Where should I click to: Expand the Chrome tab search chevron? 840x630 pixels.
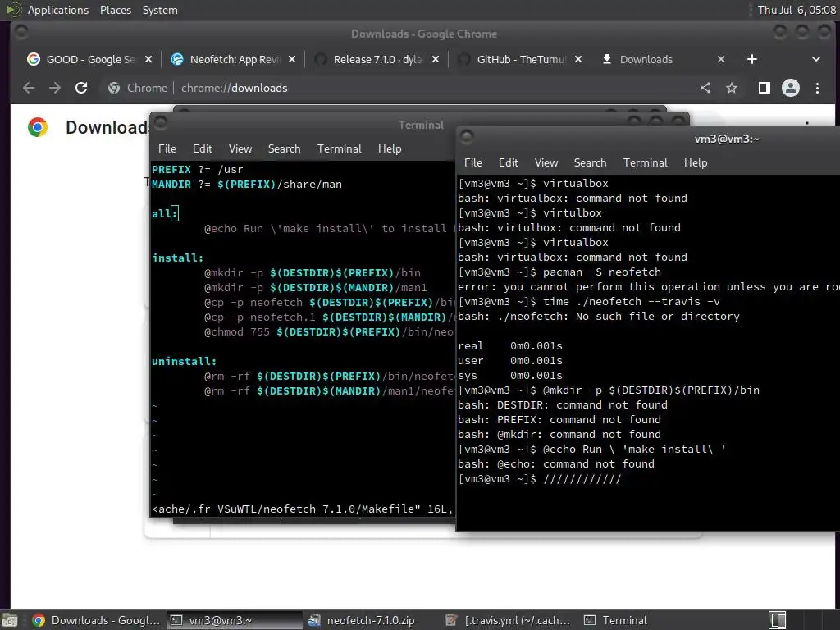(x=816, y=59)
